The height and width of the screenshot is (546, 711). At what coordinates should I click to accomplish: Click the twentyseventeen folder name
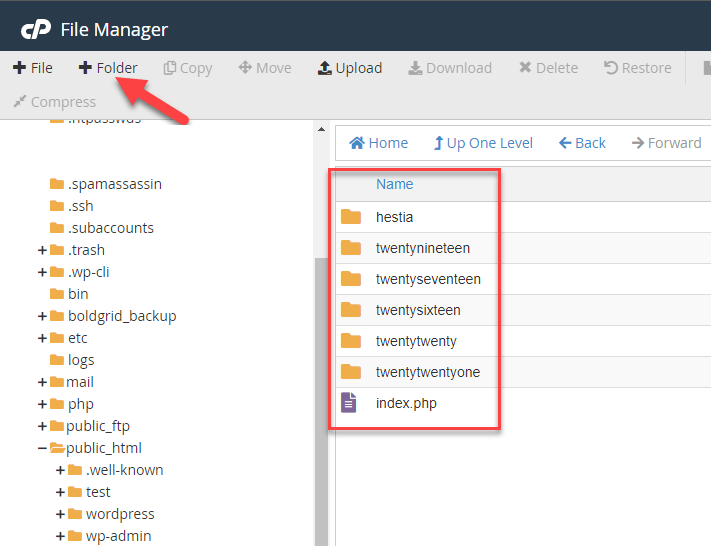pos(429,279)
